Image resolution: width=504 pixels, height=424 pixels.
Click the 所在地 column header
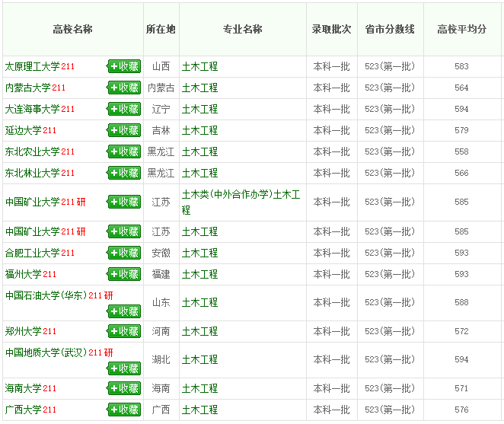pos(161,29)
